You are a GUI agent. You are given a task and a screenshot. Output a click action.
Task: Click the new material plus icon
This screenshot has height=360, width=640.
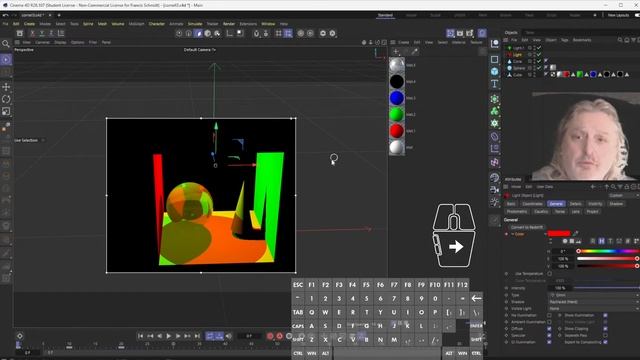click(396, 51)
